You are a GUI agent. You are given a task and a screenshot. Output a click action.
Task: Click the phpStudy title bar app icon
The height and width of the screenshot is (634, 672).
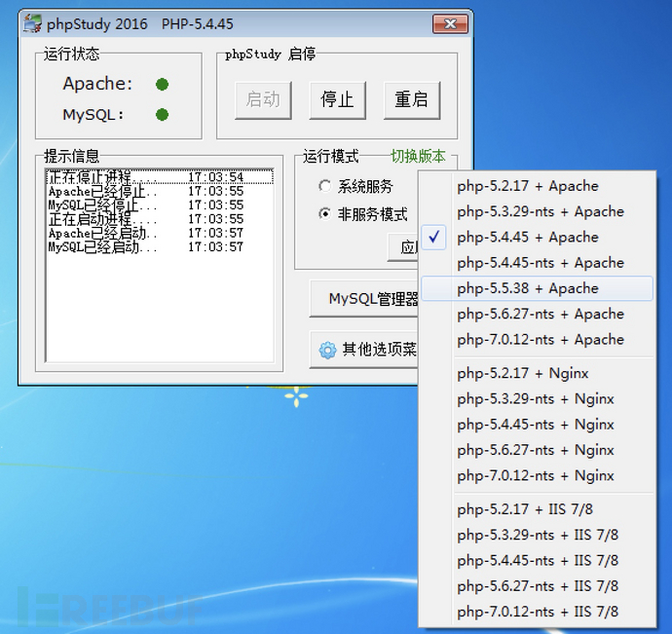32,23
